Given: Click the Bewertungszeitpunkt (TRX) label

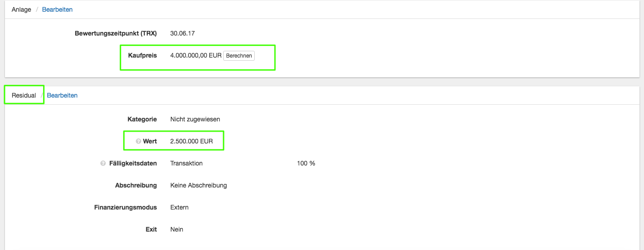Looking at the screenshot, I should [x=116, y=33].
